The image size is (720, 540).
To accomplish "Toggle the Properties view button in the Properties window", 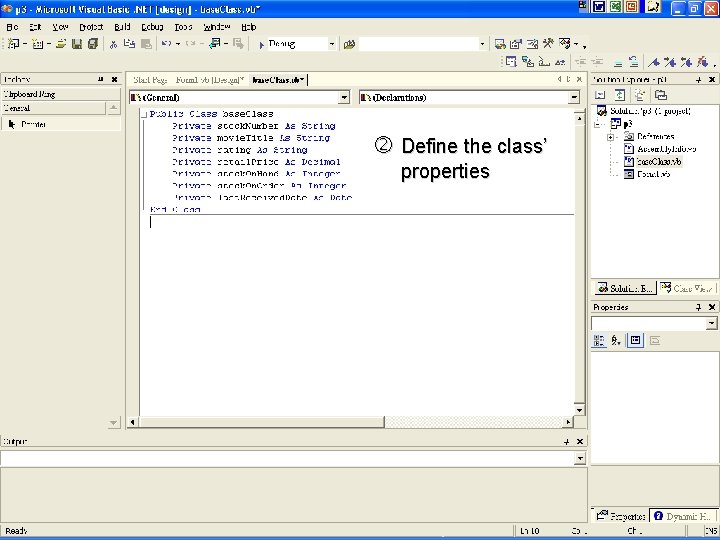I will pyautogui.click(x=636, y=340).
